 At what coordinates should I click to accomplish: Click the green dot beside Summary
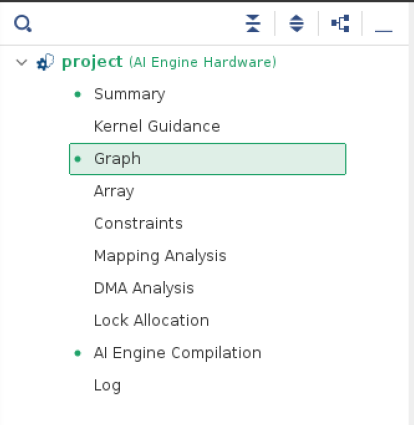(78, 95)
